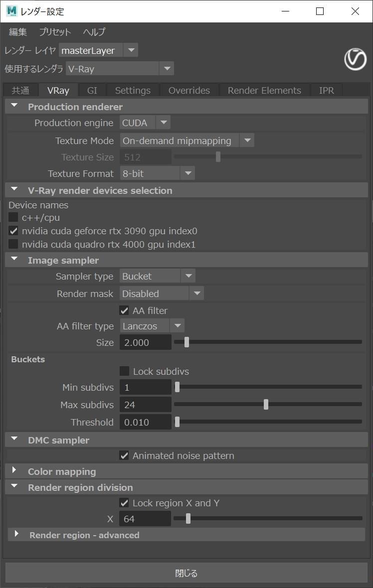Click the 閉じる button
This screenshot has height=588, width=373.
186,573
